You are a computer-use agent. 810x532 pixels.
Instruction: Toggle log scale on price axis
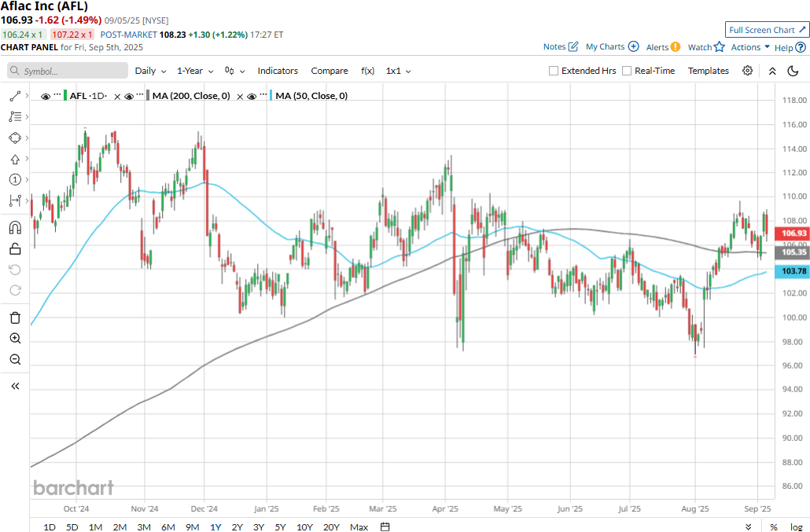(x=796, y=526)
